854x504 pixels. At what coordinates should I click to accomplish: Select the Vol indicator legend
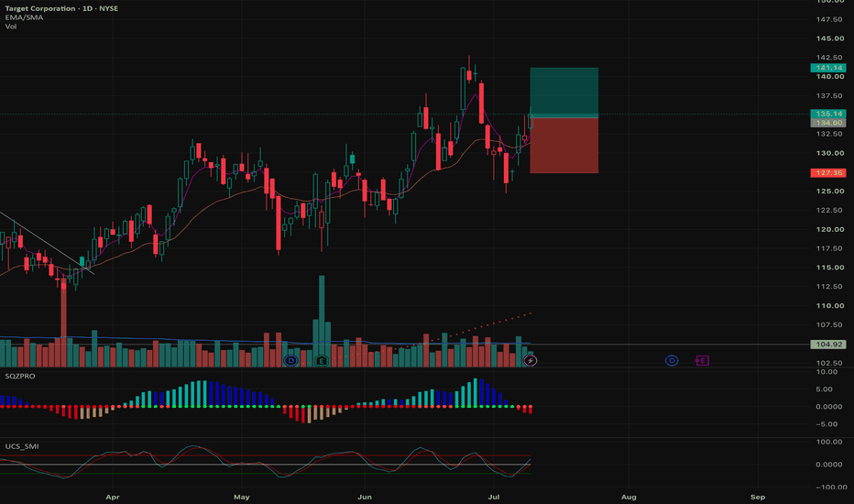pyautogui.click(x=11, y=27)
